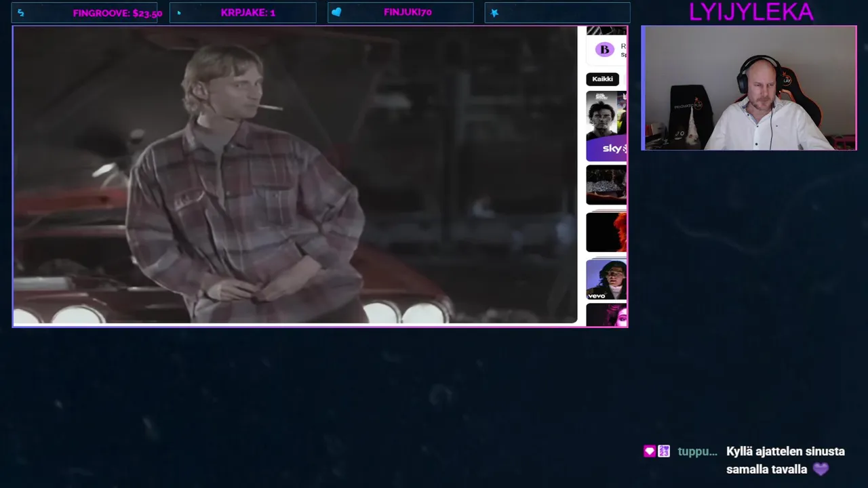
Task: Open the vevo-labeled video thumbnail
Action: coord(606,279)
